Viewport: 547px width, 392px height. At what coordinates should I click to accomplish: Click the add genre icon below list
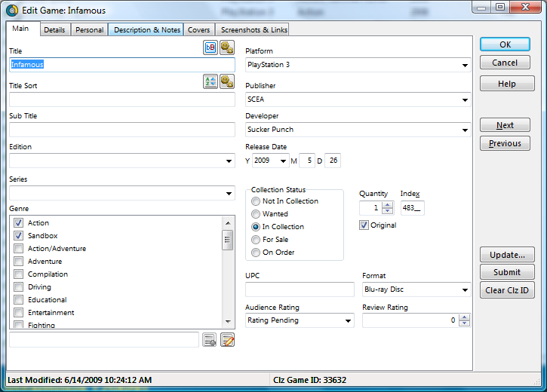click(209, 340)
